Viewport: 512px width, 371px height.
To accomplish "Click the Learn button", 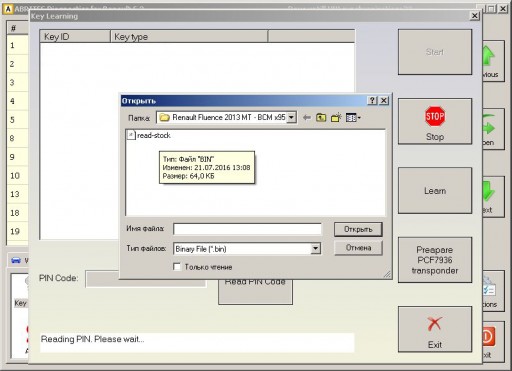I will (435, 191).
